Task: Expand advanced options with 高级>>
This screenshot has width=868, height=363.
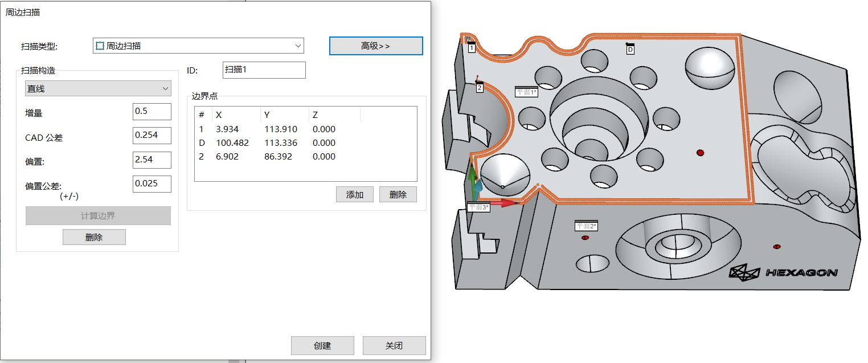Action: [x=376, y=46]
